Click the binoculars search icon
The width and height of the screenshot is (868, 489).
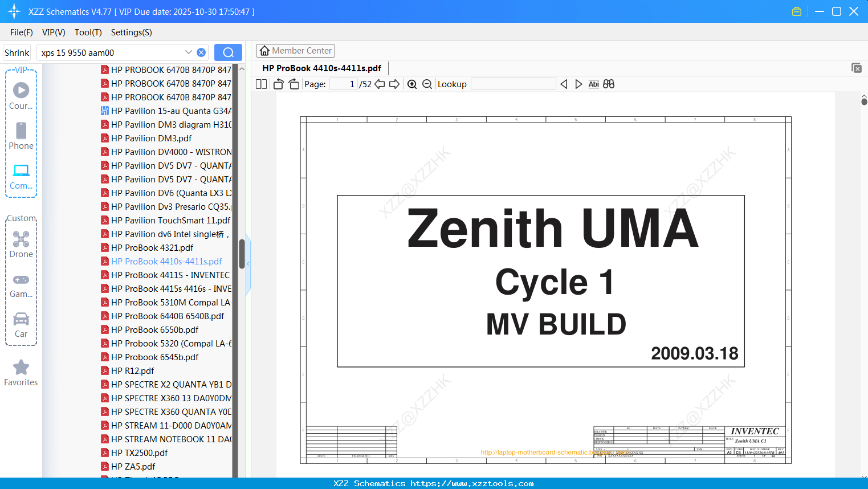[609, 84]
